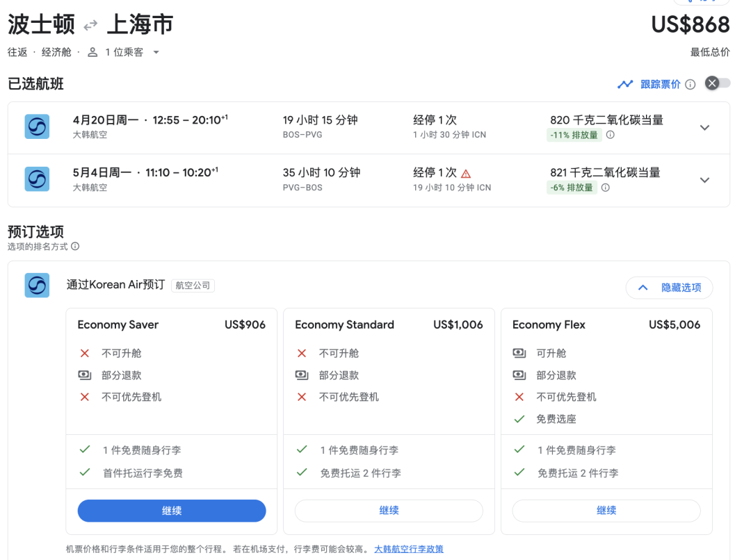
Task: Click info icon next to -6% 排放量
Action: (605, 188)
